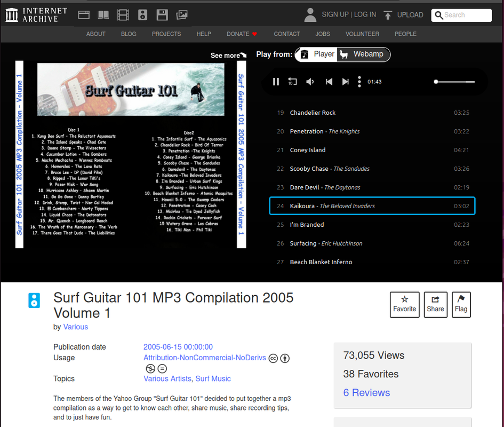This screenshot has height=427, width=504.
Task: Select track 24 Kaikoura
Action: [372, 206]
